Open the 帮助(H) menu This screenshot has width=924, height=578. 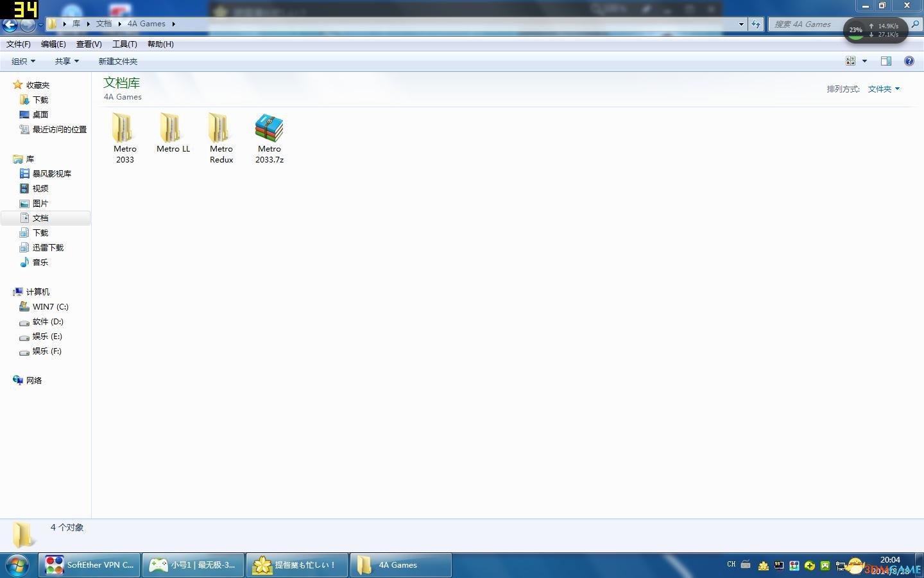point(160,44)
